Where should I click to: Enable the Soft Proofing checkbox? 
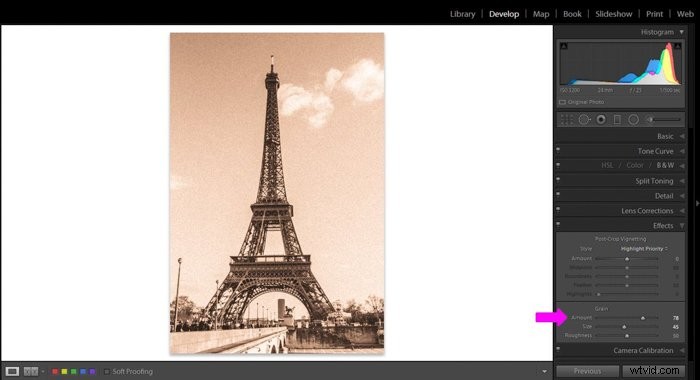tap(107, 372)
